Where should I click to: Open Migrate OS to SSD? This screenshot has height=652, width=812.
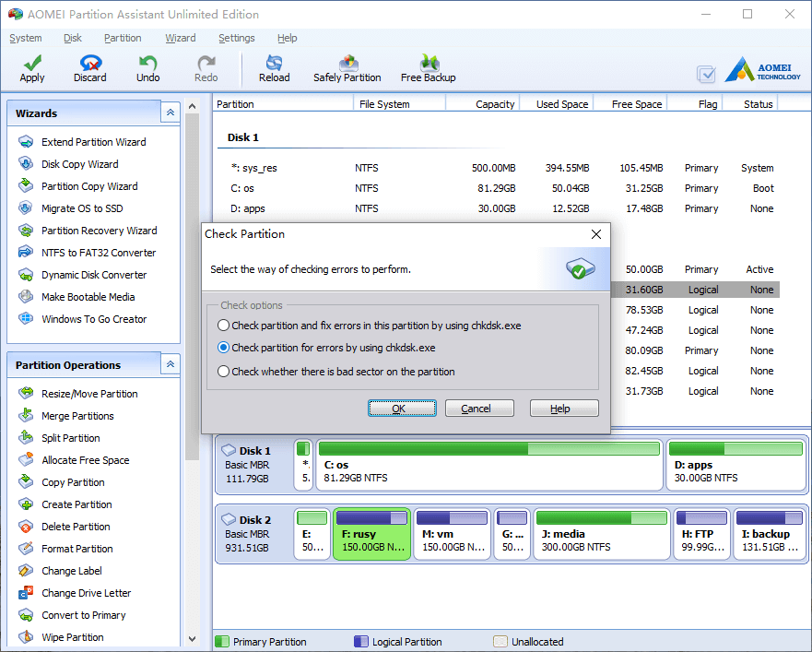click(x=82, y=208)
